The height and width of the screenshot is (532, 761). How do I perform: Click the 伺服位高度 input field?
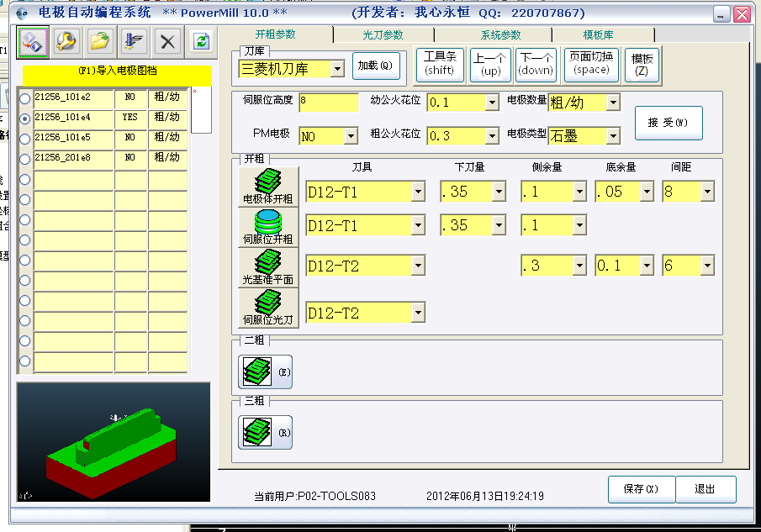(329, 103)
